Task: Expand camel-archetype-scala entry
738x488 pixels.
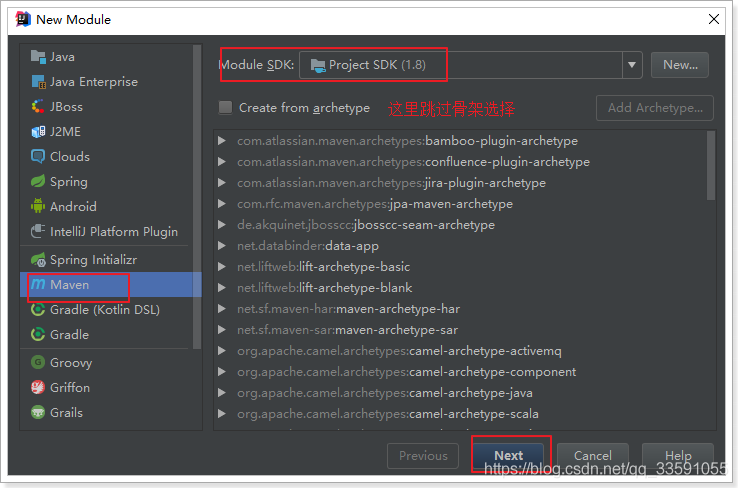Action: click(x=222, y=414)
